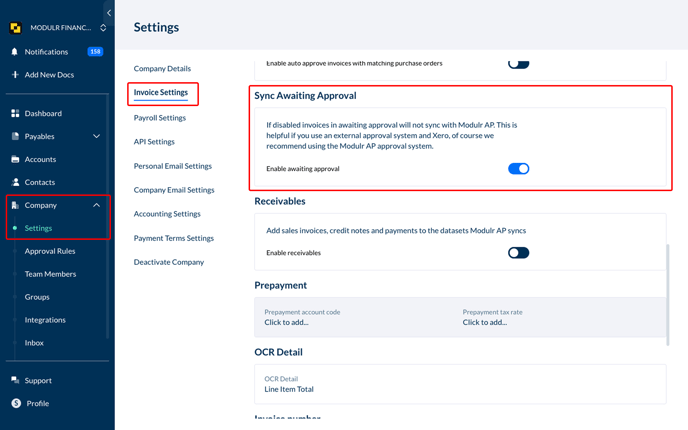This screenshot has height=430, width=688.
Task: Open the Profile page
Action: (37, 403)
